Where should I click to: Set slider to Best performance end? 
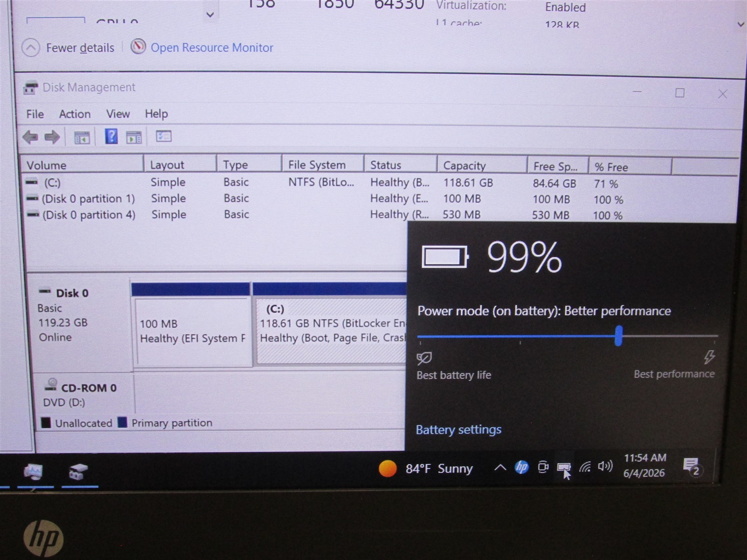click(x=716, y=336)
